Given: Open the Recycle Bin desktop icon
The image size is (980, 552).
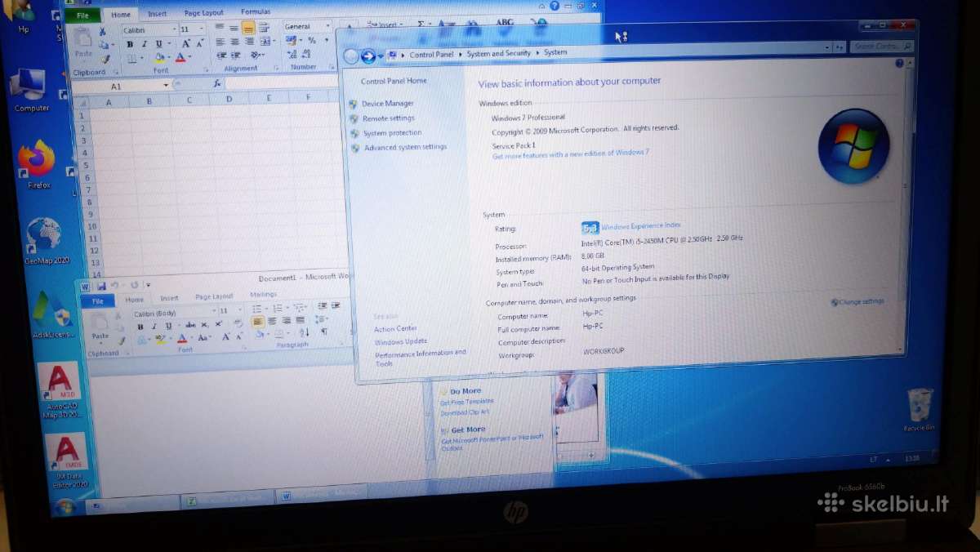Looking at the screenshot, I should tap(920, 410).
